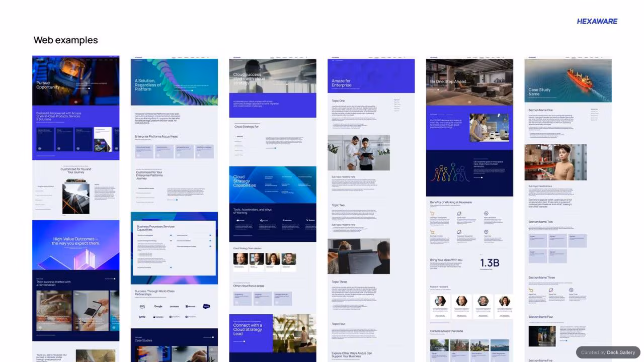Click Business Processes Services Capabilities heading

click(x=155, y=228)
